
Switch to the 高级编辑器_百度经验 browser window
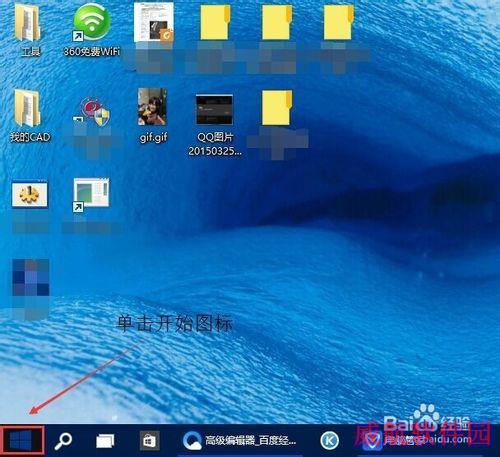point(239,440)
